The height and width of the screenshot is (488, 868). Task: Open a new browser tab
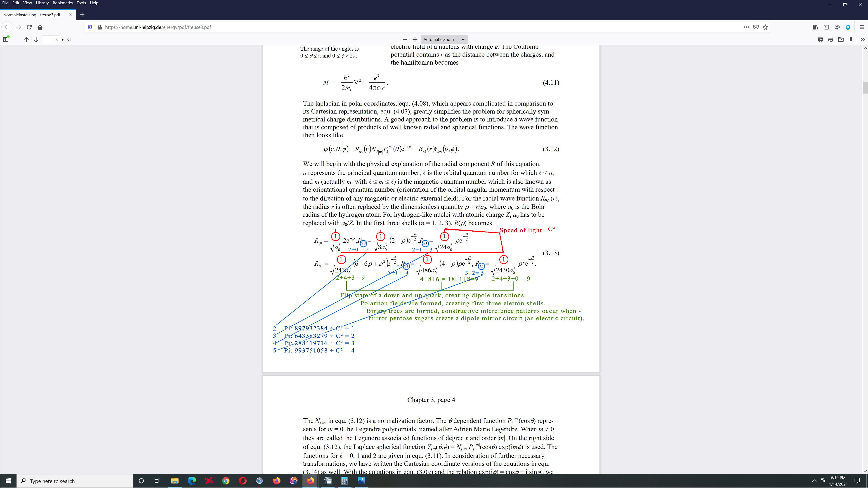click(82, 14)
